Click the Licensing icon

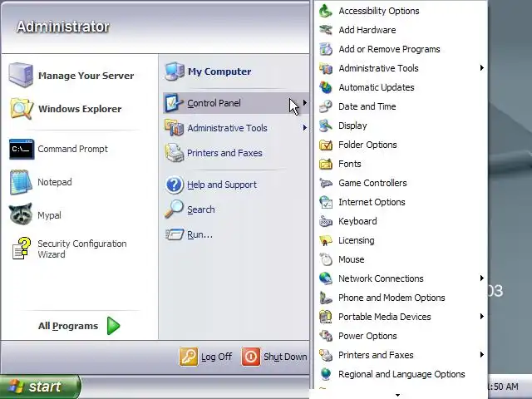[326, 240]
